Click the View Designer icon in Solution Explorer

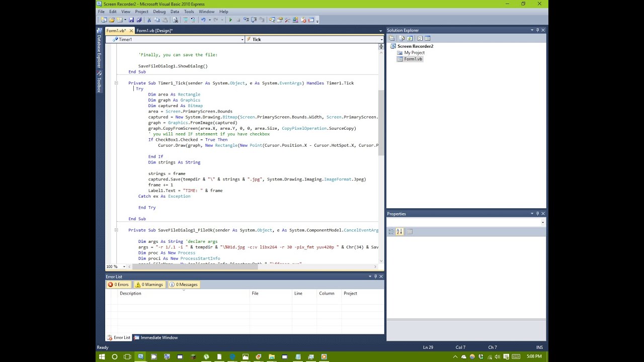(428, 38)
